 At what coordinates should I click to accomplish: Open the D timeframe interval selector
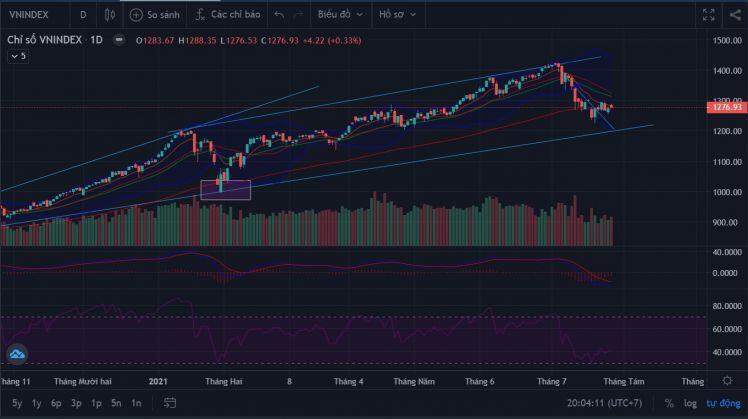tap(83, 15)
